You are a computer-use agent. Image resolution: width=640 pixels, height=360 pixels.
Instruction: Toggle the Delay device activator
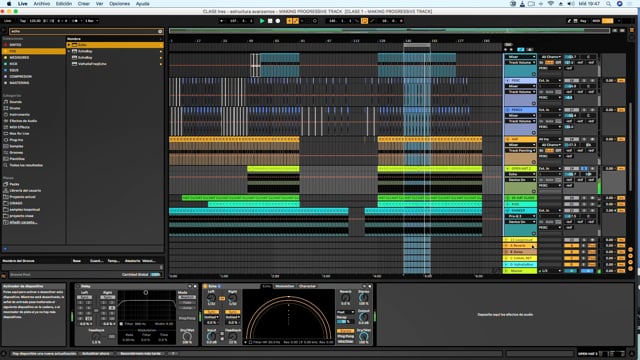(78, 287)
